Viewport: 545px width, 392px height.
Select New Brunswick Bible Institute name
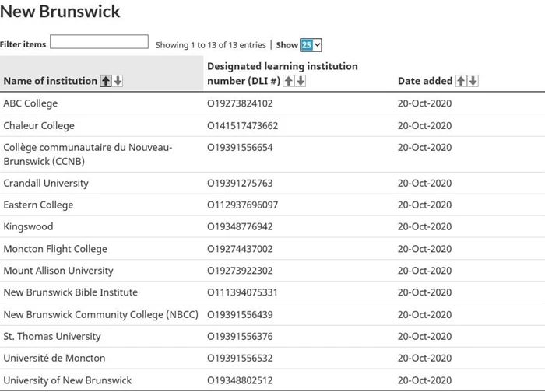pos(71,292)
